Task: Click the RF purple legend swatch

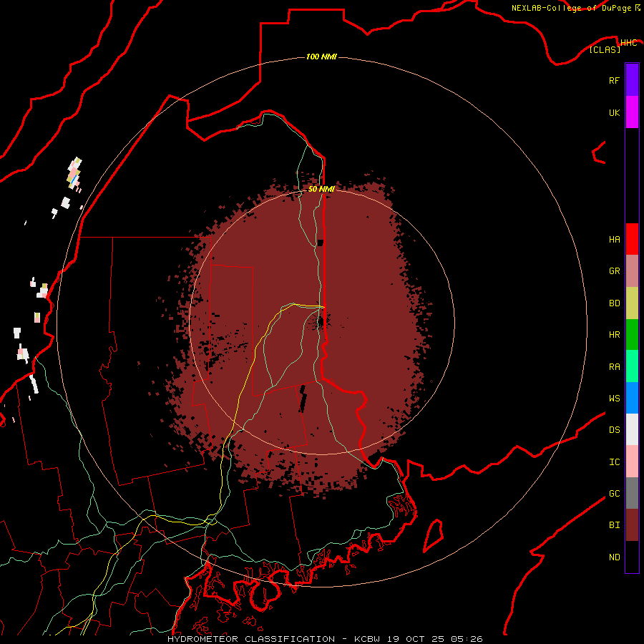Action: pyautogui.click(x=632, y=80)
